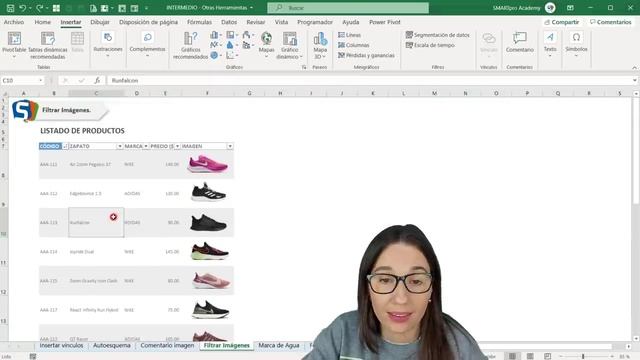Select the AAA-112 black Adidas shoe image
Image resolution: width=640 pixels, height=360 pixels.
point(208,192)
